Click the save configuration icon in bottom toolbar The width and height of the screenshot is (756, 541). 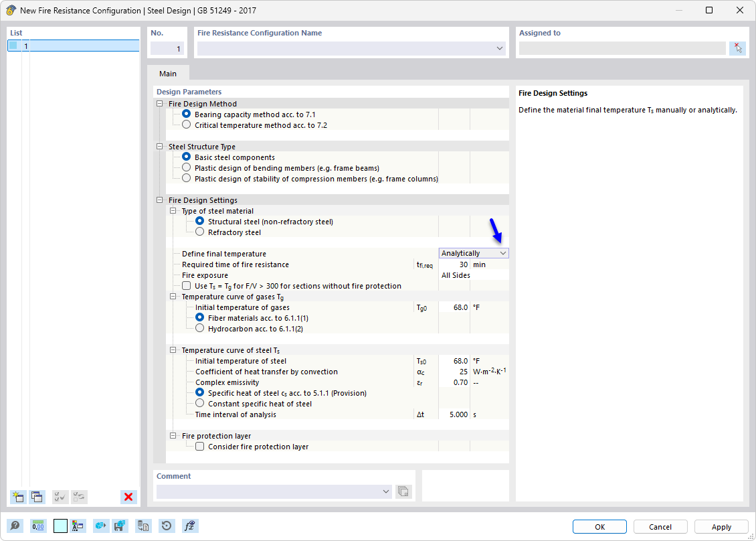click(120, 526)
